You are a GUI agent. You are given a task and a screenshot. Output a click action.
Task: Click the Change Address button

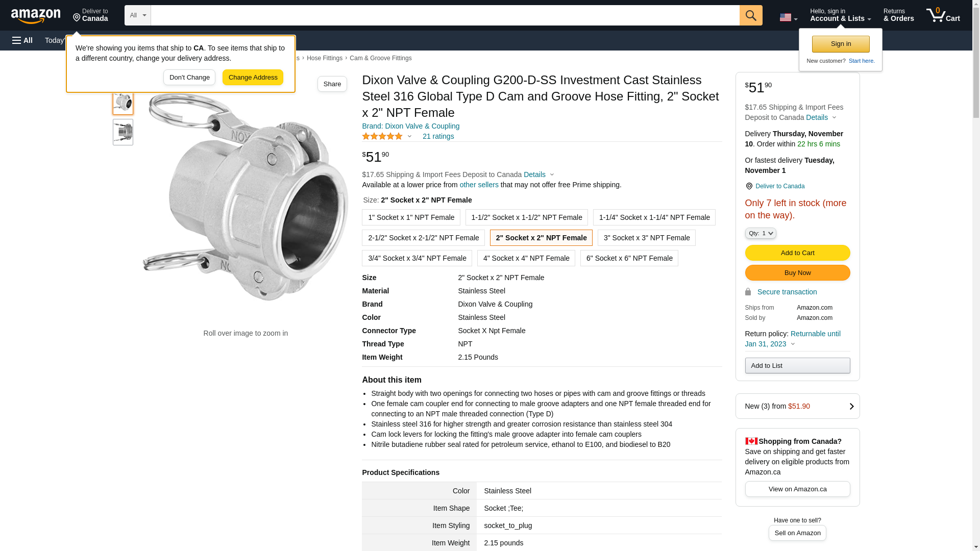[253, 78]
